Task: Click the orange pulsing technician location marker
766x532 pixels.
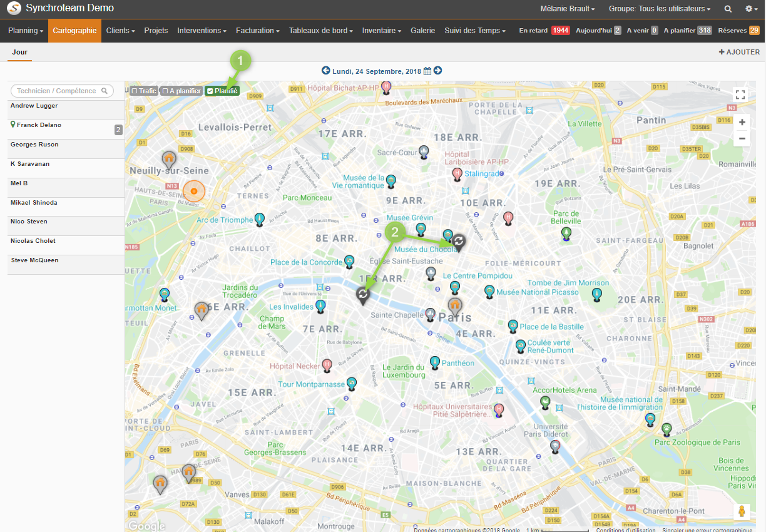Action: pyautogui.click(x=194, y=191)
